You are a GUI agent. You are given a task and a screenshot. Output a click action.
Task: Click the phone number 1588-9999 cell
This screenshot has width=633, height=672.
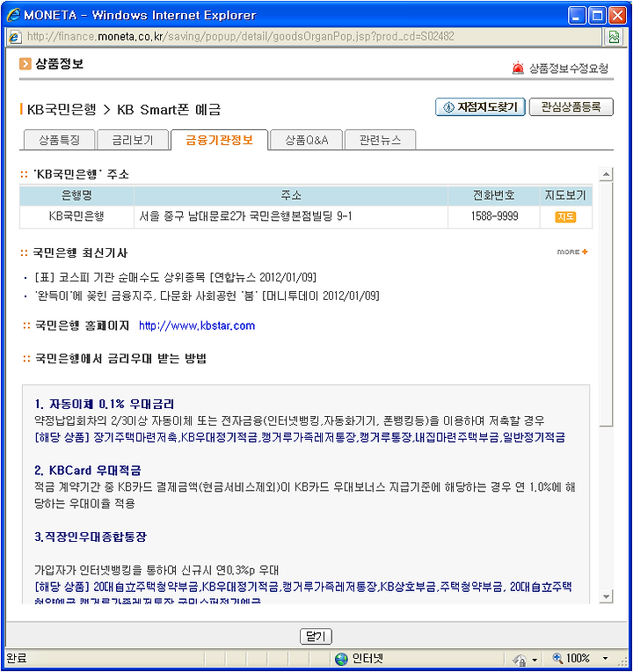pyautogui.click(x=494, y=216)
